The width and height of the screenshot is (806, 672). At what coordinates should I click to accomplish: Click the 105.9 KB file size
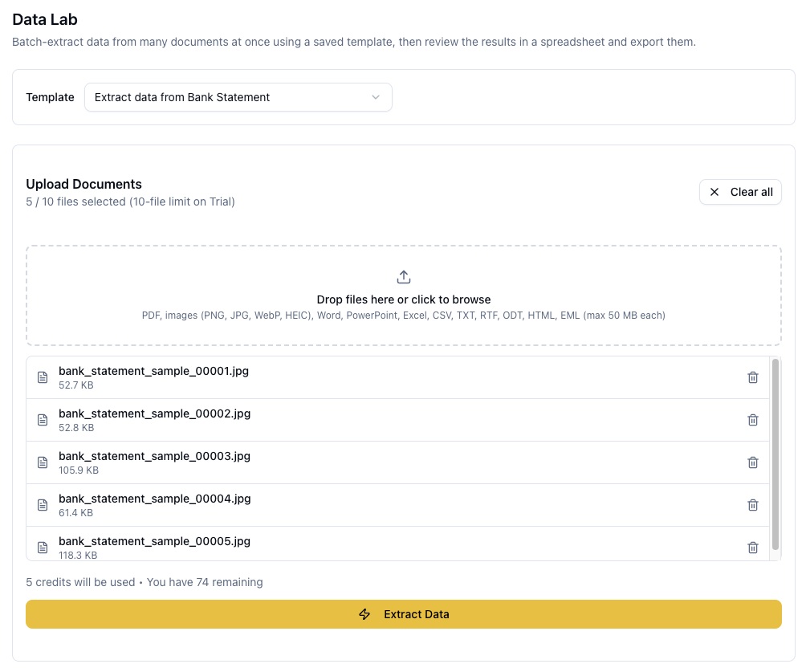[79, 470]
